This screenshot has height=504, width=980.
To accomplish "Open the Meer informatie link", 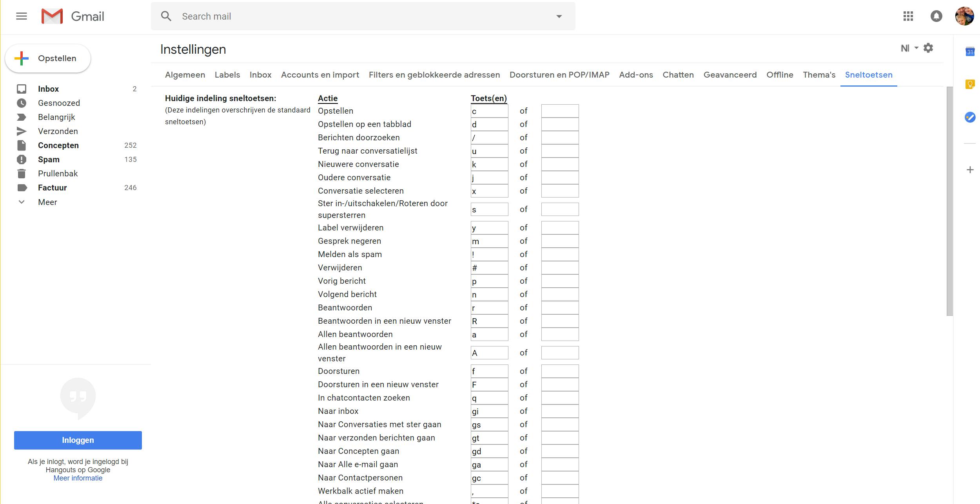I will pyautogui.click(x=78, y=478).
